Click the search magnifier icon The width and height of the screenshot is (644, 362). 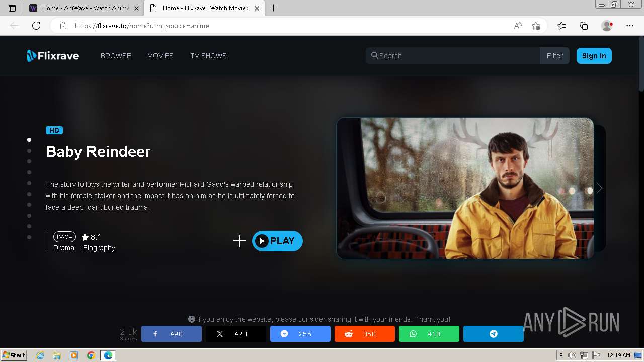tap(375, 55)
